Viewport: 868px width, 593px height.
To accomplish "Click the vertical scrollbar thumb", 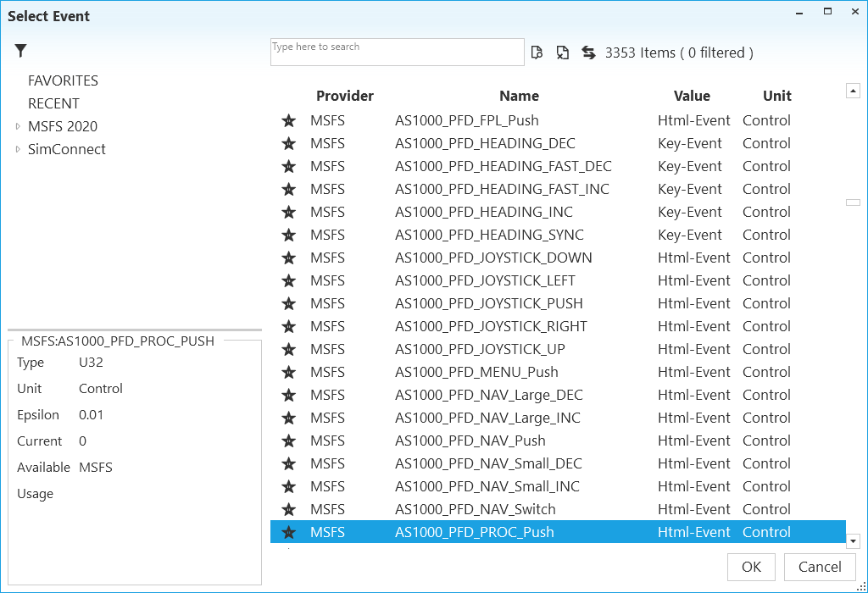I will coord(853,202).
